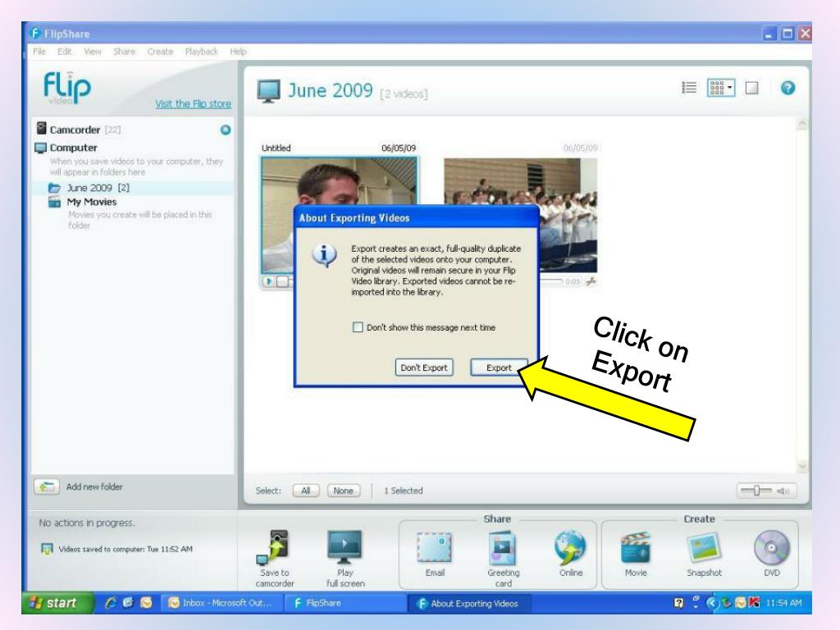Screen dimensions: 840x630
Task: Click the blue help question mark icon
Action: pyautogui.click(x=787, y=87)
